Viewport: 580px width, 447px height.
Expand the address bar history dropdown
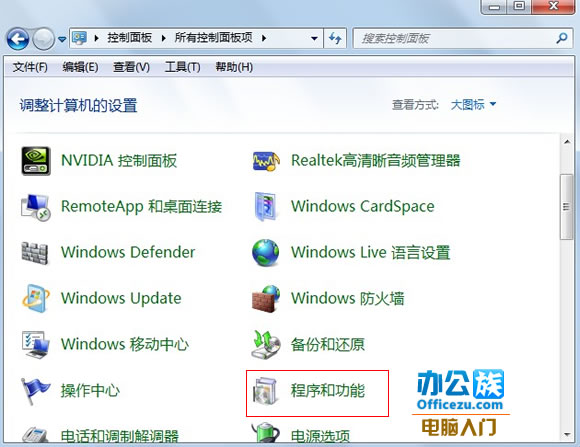tap(314, 38)
